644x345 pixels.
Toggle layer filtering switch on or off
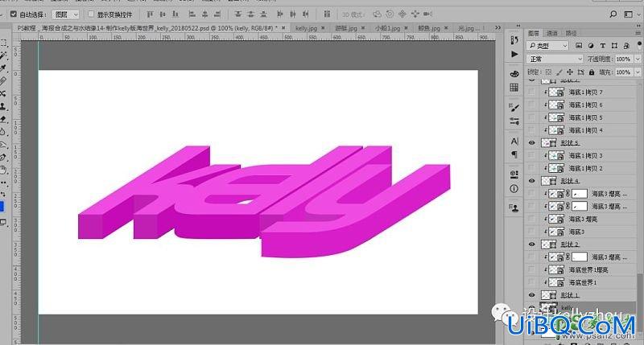click(640, 45)
